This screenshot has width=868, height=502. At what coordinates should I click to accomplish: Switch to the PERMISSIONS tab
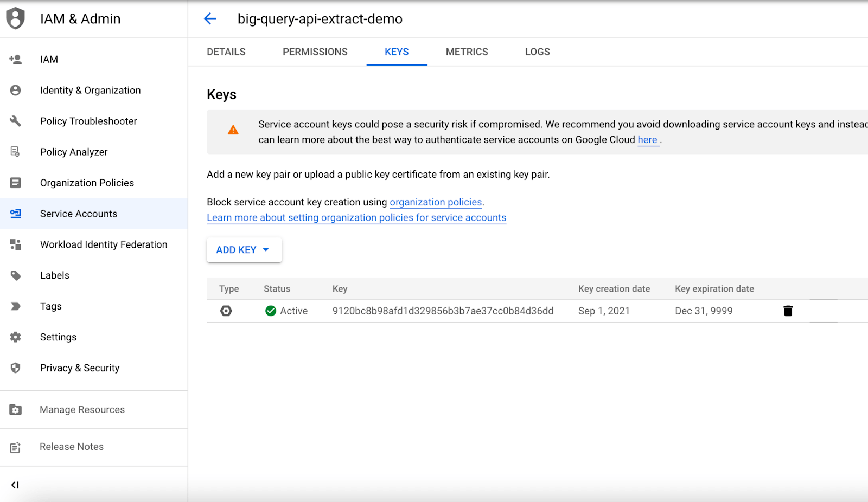click(x=315, y=52)
